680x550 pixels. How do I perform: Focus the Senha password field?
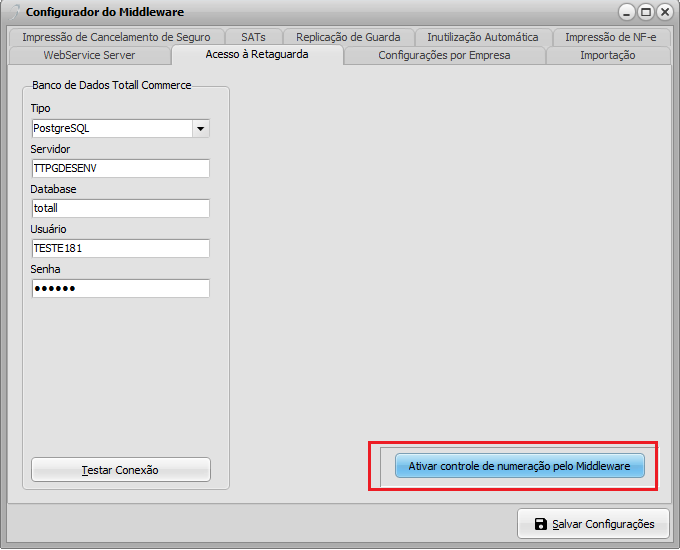coord(120,288)
